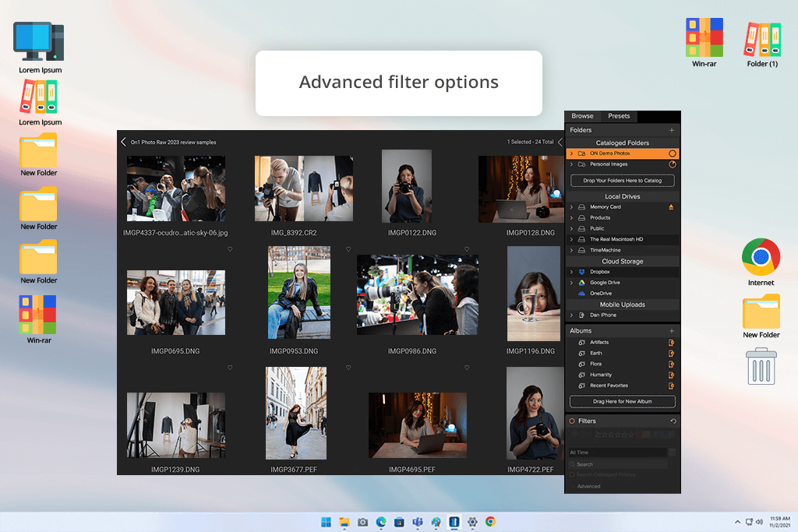Click the catalog status circle on ON Demo Photos

tap(673, 153)
